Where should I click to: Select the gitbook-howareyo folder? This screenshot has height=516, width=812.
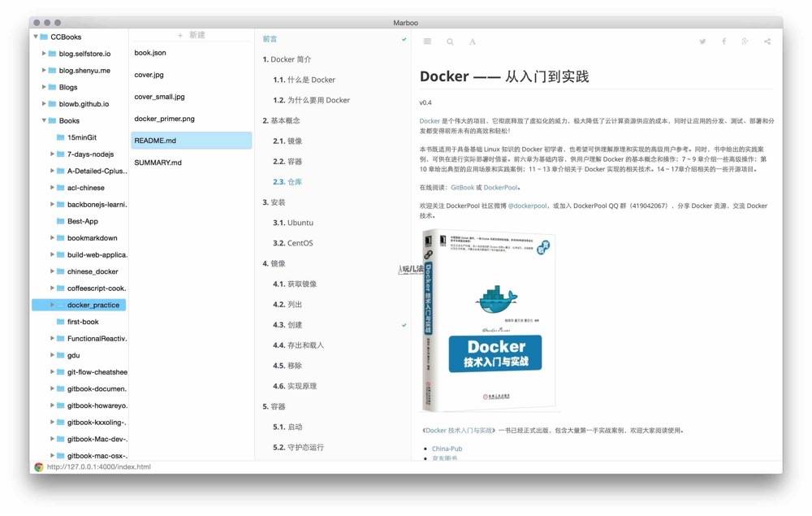coord(97,405)
